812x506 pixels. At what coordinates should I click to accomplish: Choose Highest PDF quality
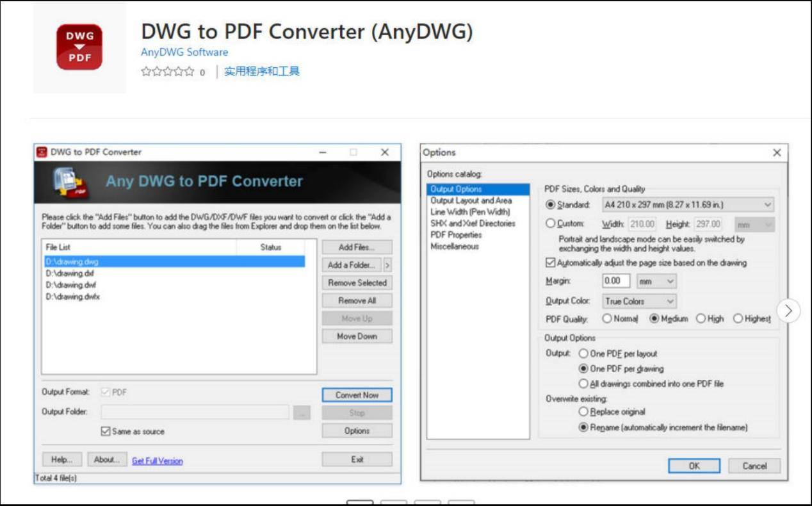point(738,318)
